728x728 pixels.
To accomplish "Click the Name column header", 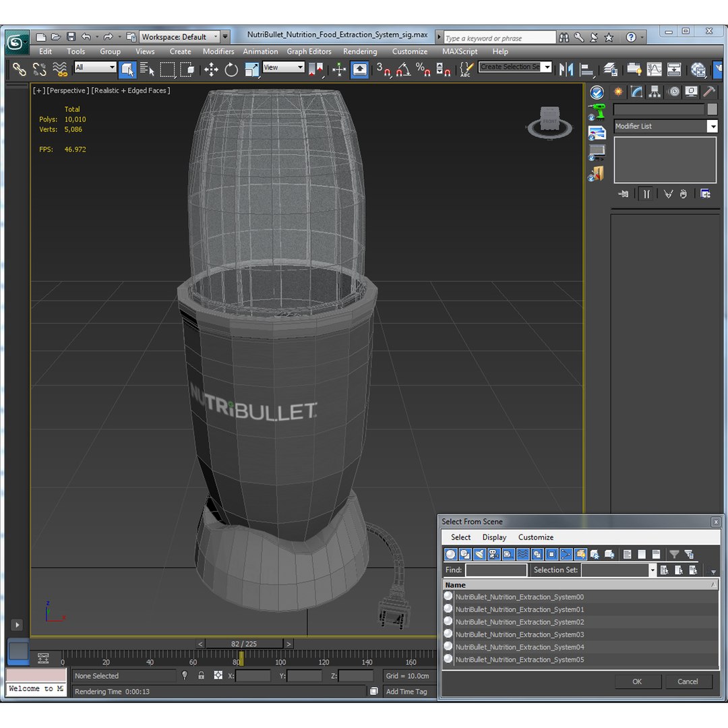I will [x=580, y=585].
